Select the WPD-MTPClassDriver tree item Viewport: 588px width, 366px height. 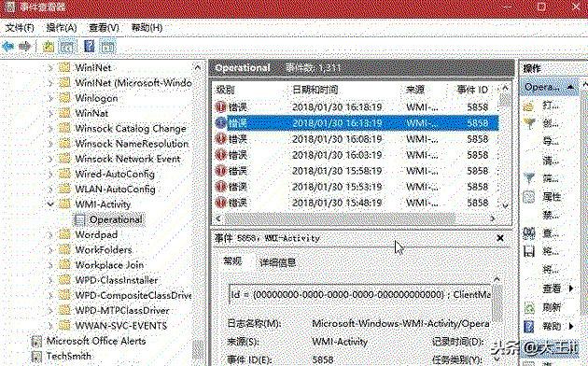122,311
